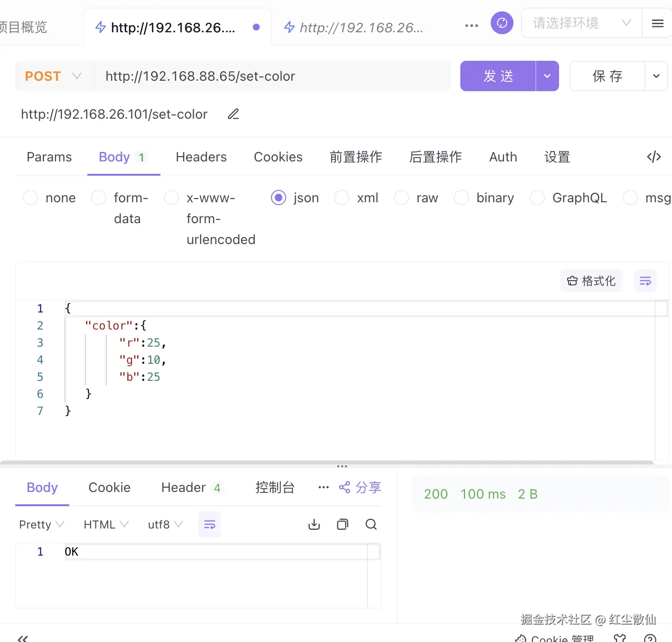Open response tabs more options dots

pyautogui.click(x=324, y=487)
